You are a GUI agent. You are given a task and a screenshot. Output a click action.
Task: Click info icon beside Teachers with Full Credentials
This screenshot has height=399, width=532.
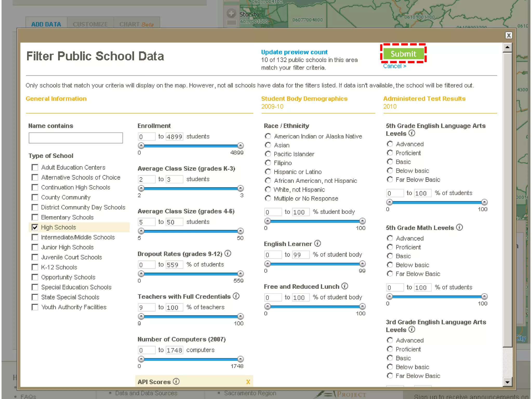point(236,296)
